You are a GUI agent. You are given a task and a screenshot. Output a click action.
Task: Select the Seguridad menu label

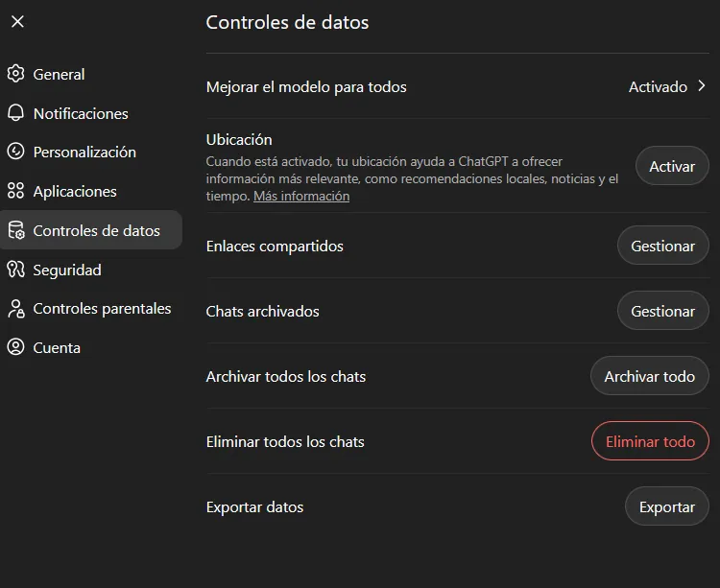point(67,270)
